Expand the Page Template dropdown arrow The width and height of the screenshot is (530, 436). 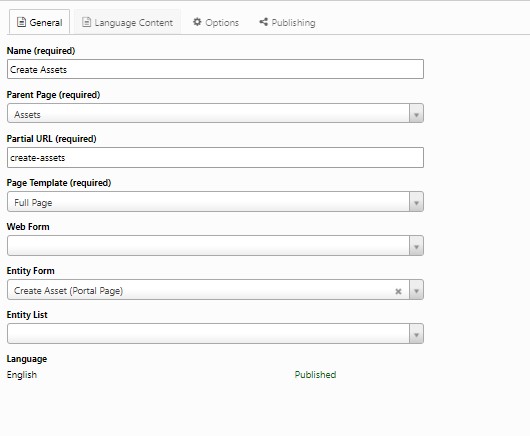point(416,202)
